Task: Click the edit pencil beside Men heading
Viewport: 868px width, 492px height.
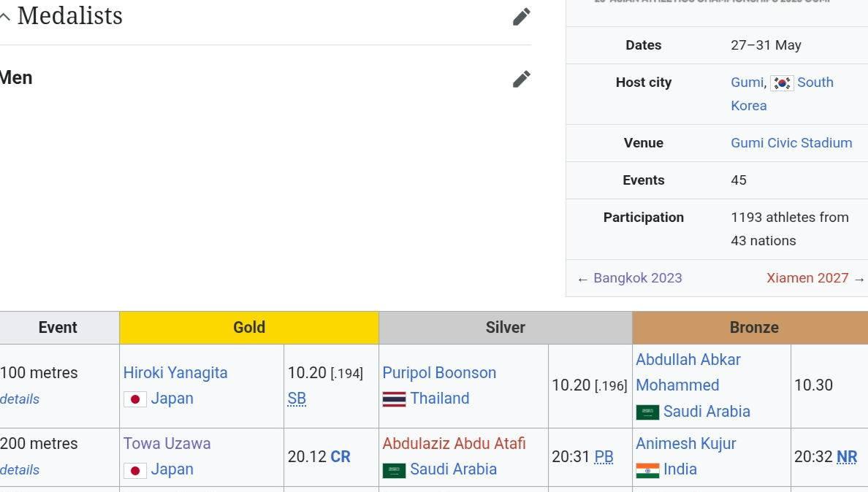Action: point(521,79)
